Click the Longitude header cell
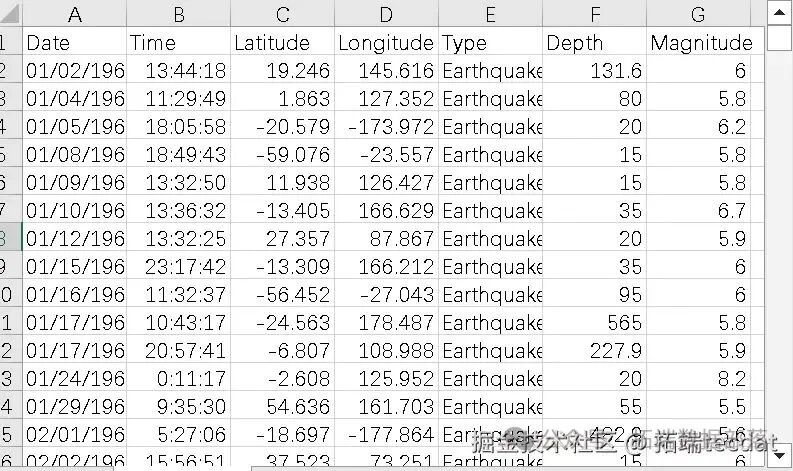The width and height of the screenshot is (793, 471). pyautogui.click(x=386, y=42)
